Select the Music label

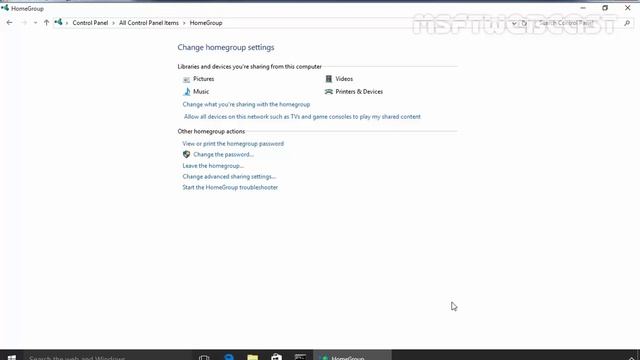click(x=201, y=92)
